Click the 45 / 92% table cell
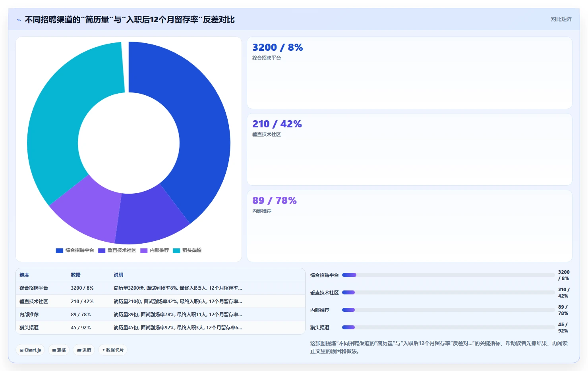The width and height of the screenshot is (588, 371). coord(81,328)
